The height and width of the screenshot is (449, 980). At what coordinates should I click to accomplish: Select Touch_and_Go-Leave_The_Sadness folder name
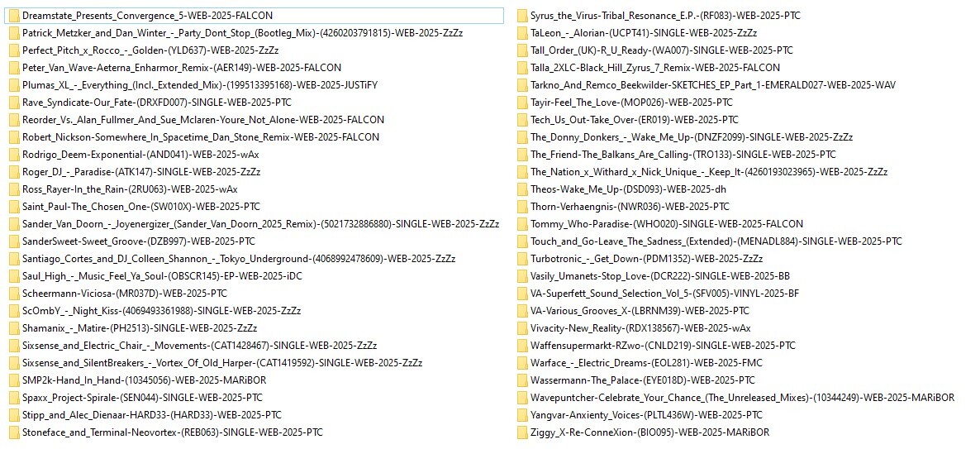tap(716, 241)
